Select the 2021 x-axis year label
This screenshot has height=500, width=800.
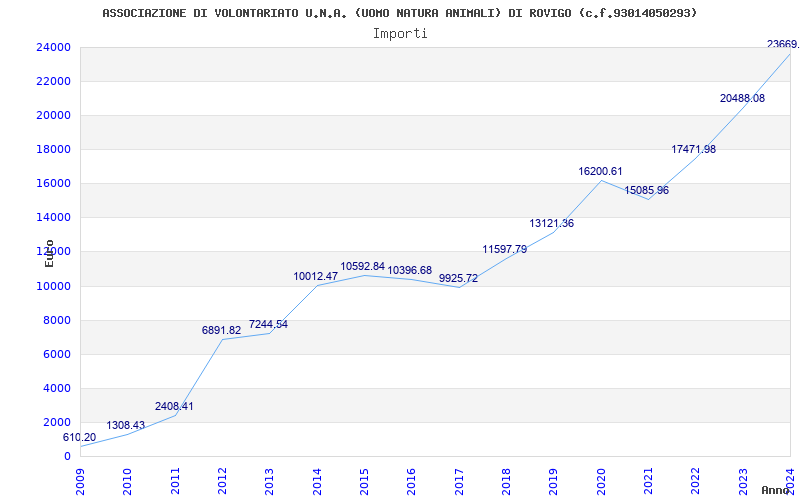click(x=648, y=482)
